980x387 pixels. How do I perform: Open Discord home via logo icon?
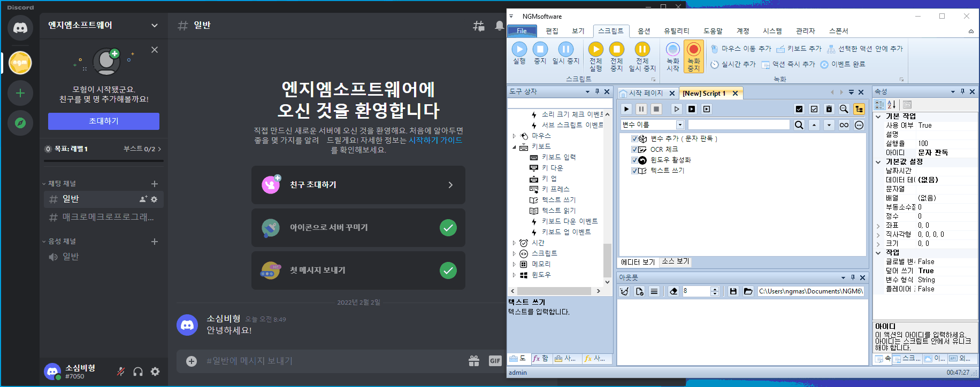point(20,28)
